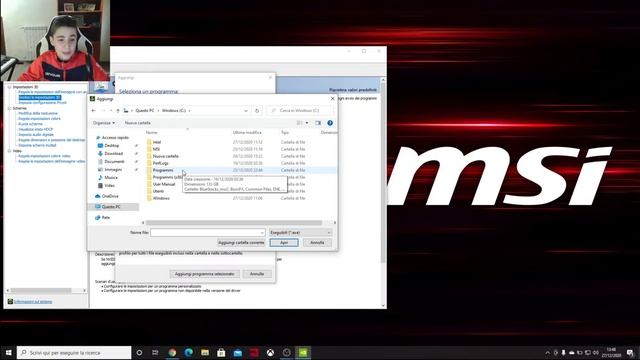This screenshot has width=640, height=360.
Task: Click Windows (C:) in the breadcrumb path
Action: coord(174,111)
